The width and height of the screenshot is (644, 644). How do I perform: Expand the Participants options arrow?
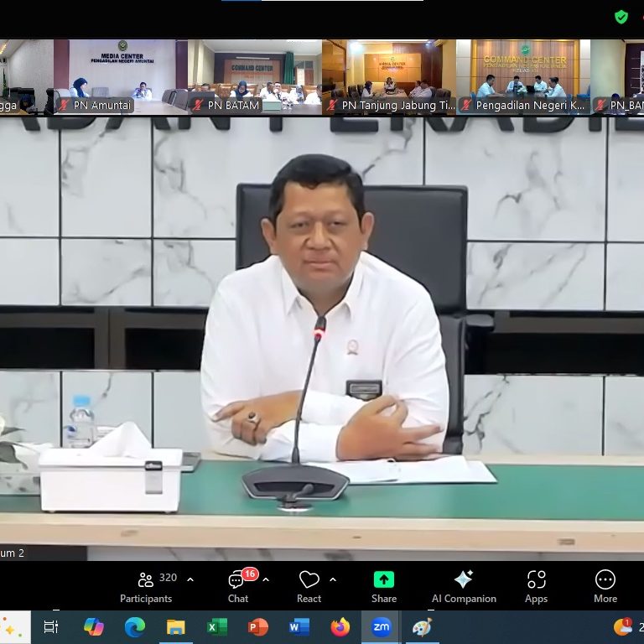coord(190,579)
